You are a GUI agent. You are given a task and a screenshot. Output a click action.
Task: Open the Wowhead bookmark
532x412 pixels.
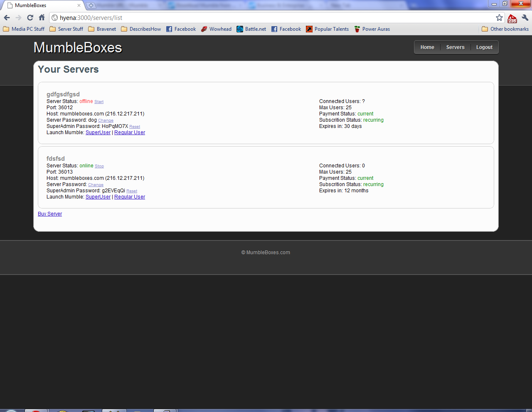216,29
